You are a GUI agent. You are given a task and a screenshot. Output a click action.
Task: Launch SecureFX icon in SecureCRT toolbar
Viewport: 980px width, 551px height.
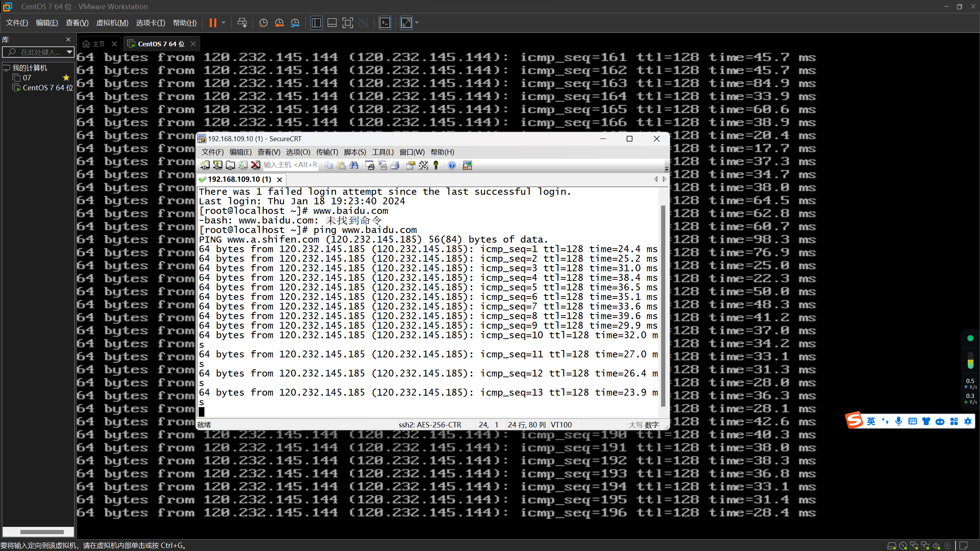467,165
